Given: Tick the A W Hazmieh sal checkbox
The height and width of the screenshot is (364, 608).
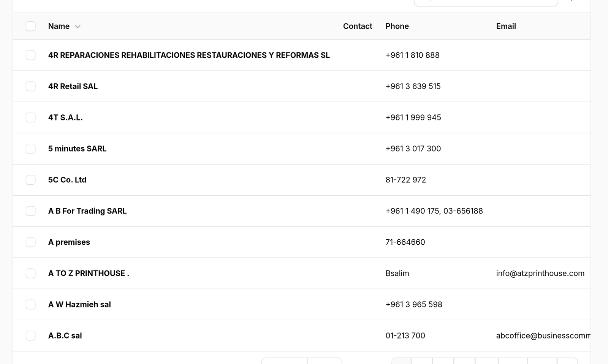Looking at the screenshot, I should point(30,304).
